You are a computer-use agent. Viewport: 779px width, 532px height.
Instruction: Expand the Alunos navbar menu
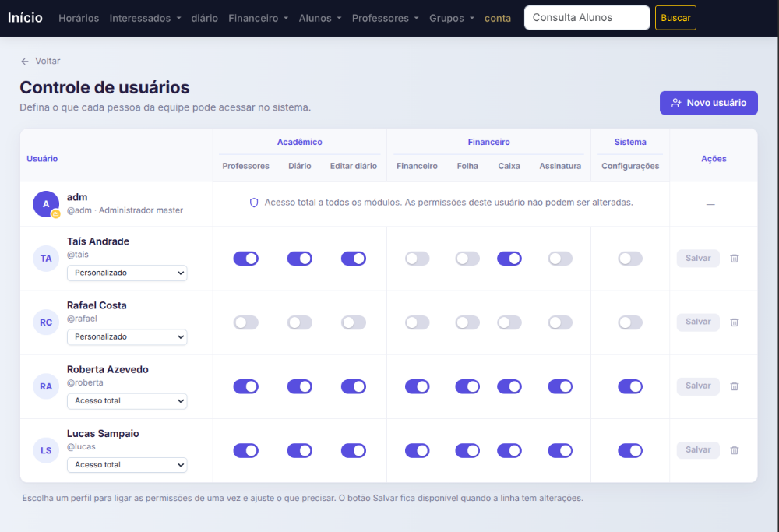[x=320, y=19]
